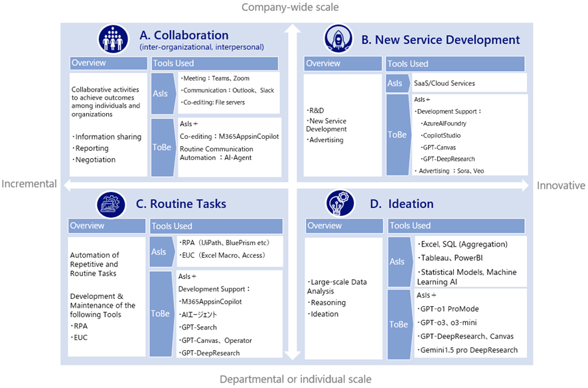Screen dimensions: 588x388
Task: Click the 'CopilotStudio' item
Action: tap(441, 136)
